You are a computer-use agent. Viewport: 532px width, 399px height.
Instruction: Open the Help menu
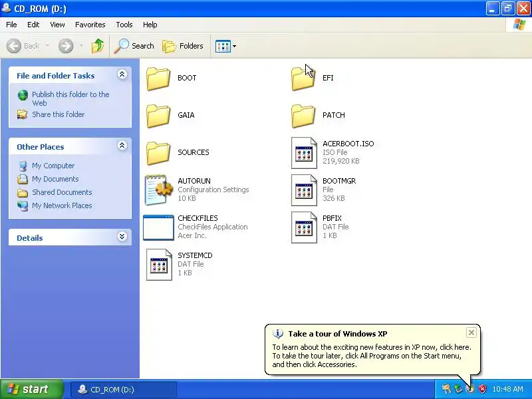coord(150,25)
